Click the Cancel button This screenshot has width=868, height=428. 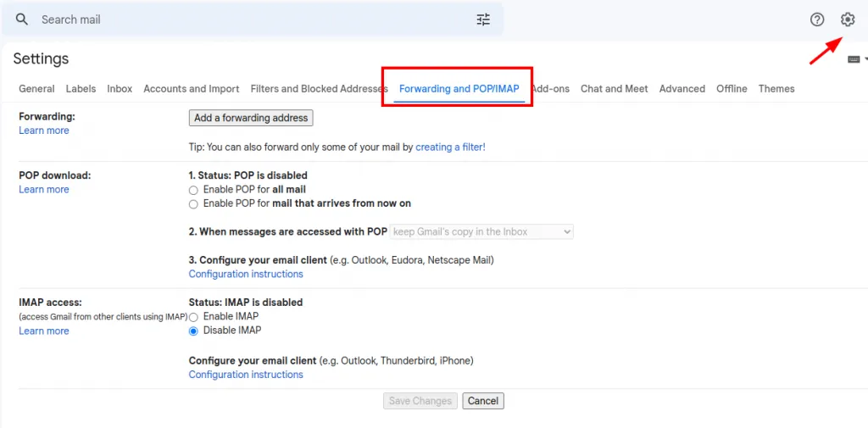tap(483, 401)
